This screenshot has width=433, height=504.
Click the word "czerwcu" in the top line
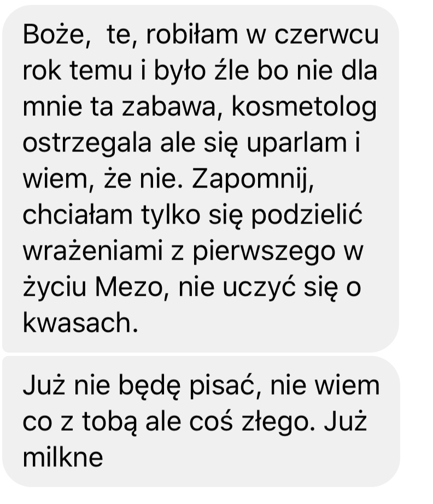pyautogui.click(x=326, y=35)
